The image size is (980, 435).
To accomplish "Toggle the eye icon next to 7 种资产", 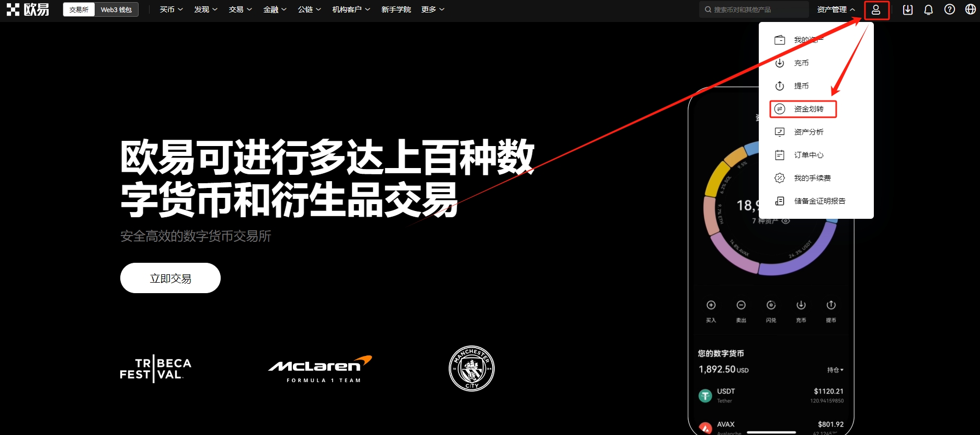I will (x=785, y=221).
